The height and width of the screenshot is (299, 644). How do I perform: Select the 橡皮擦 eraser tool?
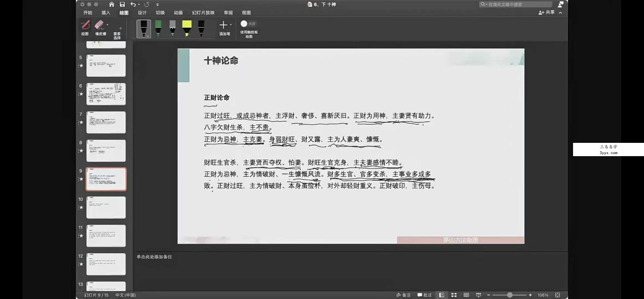click(x=100, y=28)
